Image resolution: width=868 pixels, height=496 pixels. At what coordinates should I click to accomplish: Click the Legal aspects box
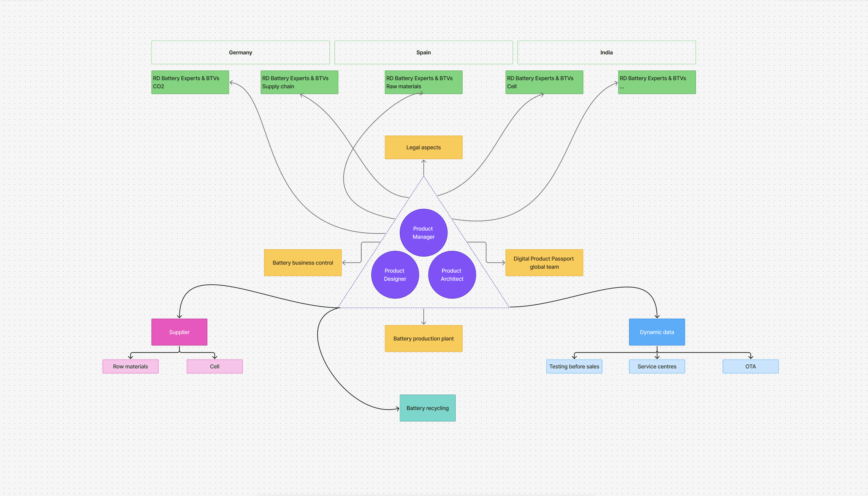(423, 148)
